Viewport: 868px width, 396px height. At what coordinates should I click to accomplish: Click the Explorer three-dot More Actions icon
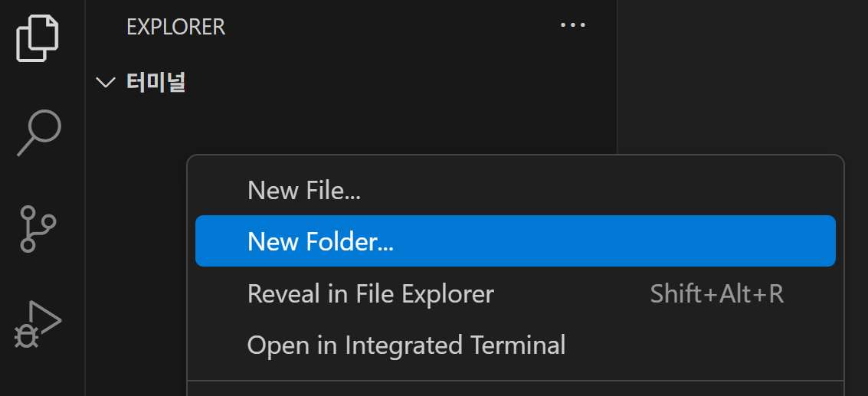coord(572,25)
